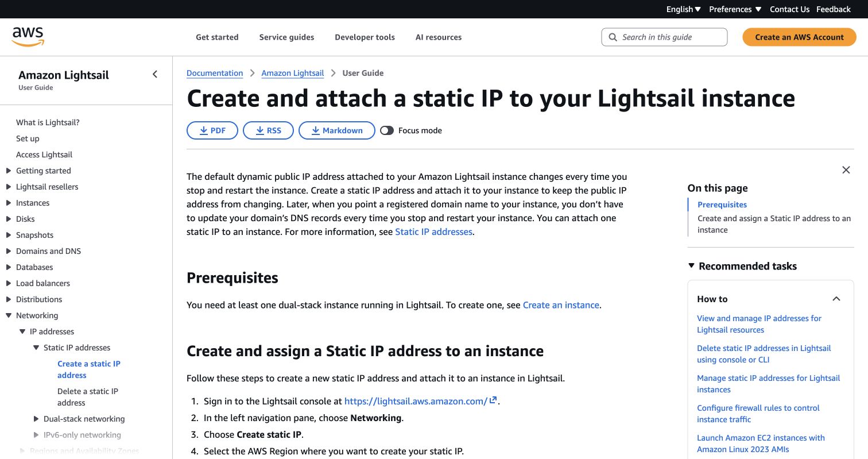Go to Amazon Lightsail breadcrumb
This screenshot has width=868, height=459.
coord(293,73)
